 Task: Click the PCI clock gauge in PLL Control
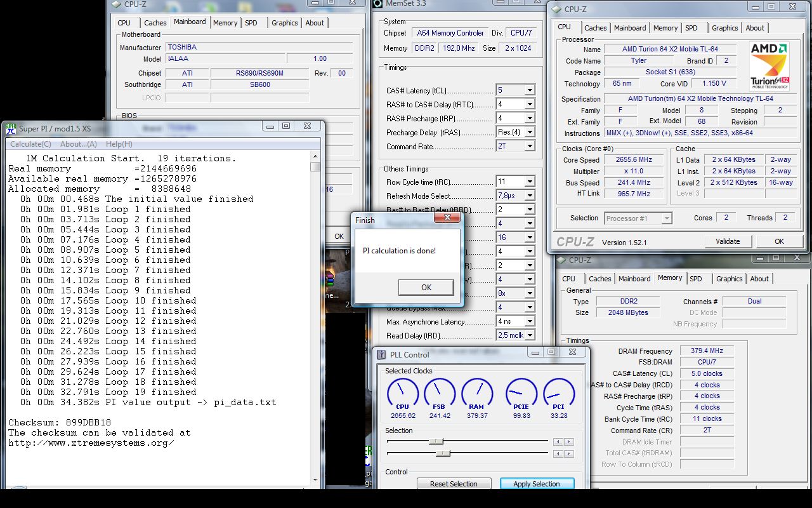point(559,394)
